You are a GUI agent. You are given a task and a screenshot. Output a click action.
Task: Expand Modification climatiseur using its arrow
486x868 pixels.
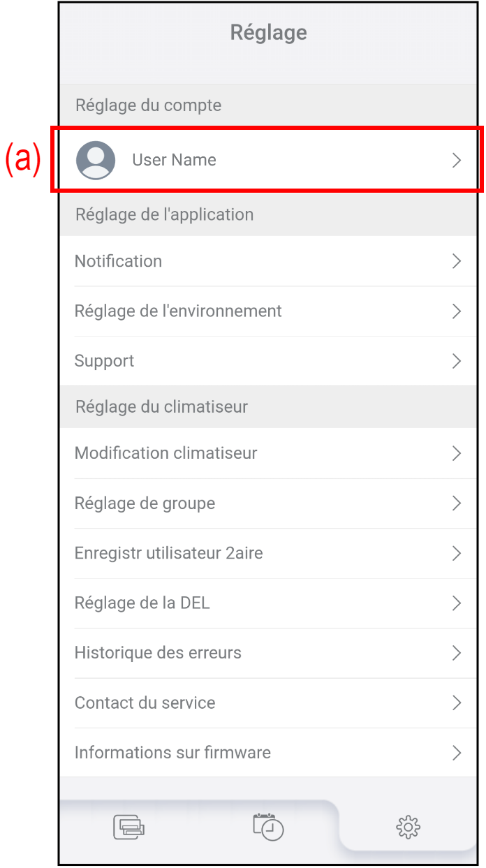coord(457,453)
